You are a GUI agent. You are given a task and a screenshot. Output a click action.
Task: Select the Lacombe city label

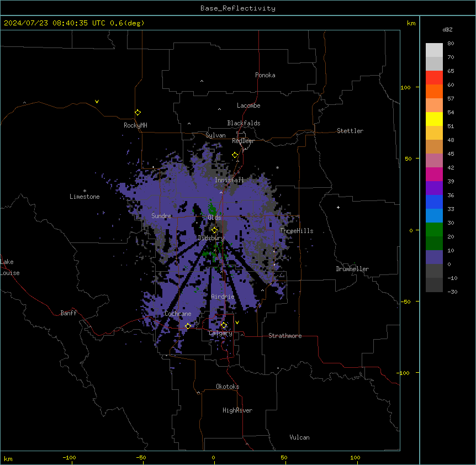(x=248, y=105)
